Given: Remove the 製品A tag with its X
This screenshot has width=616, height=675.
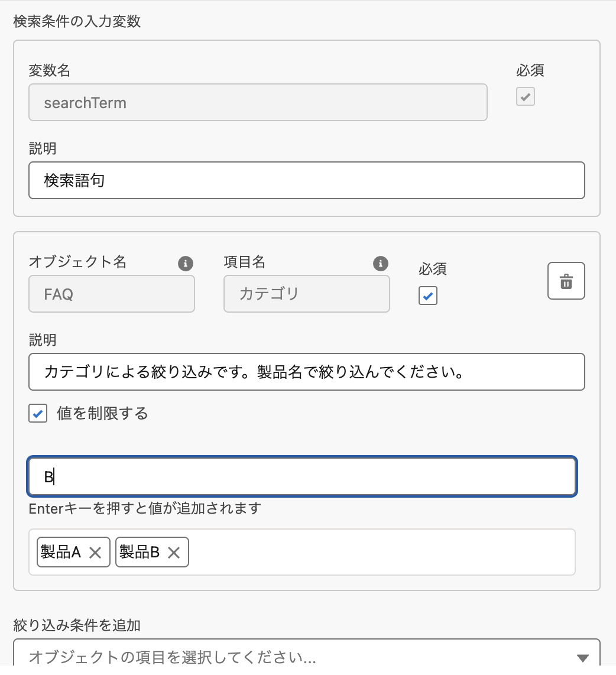Looking at the screenshot, I should [95, 553].
